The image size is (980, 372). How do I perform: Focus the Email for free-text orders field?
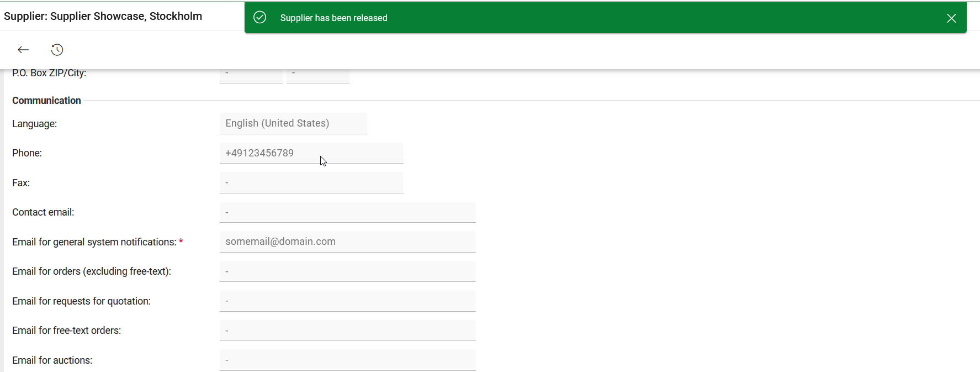347,331
